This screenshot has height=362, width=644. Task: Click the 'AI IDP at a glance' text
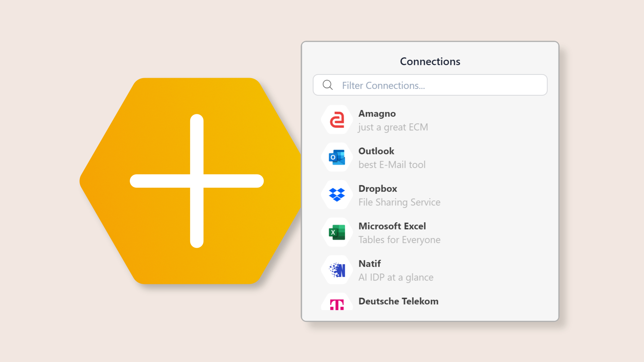(x=396, y=277)
